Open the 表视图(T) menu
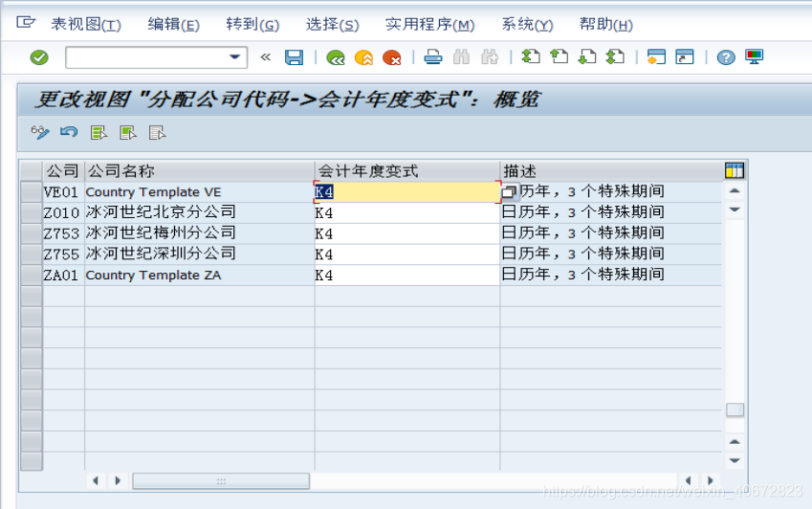The width and height of the screenshot is (812, 509). click(x=86, y=24)
